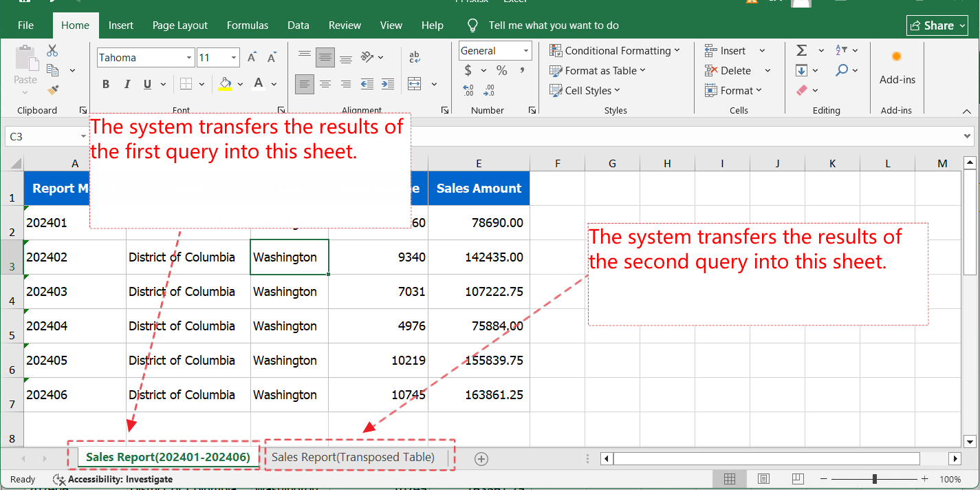The height and width of the screenshot is (490, 980).
Task: Open Find & Select search icon
Action: coord(840,70)
